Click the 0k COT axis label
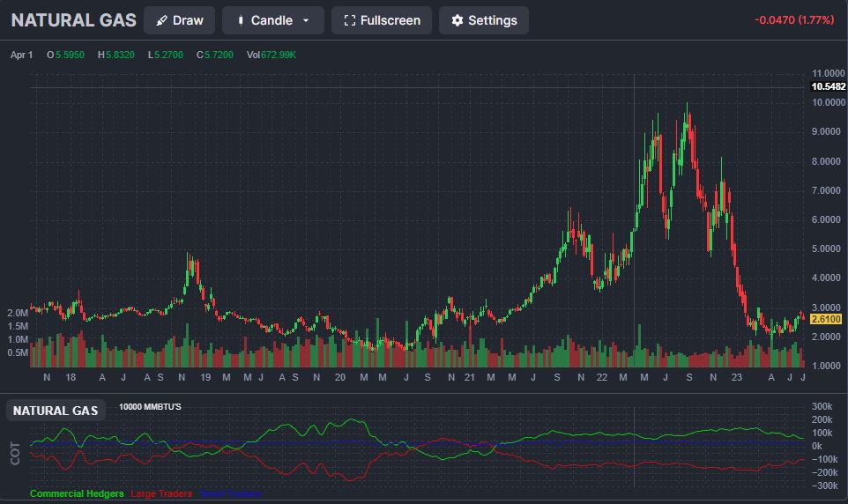The height and width of the screenshot is (504, 848). click(817, 446)
